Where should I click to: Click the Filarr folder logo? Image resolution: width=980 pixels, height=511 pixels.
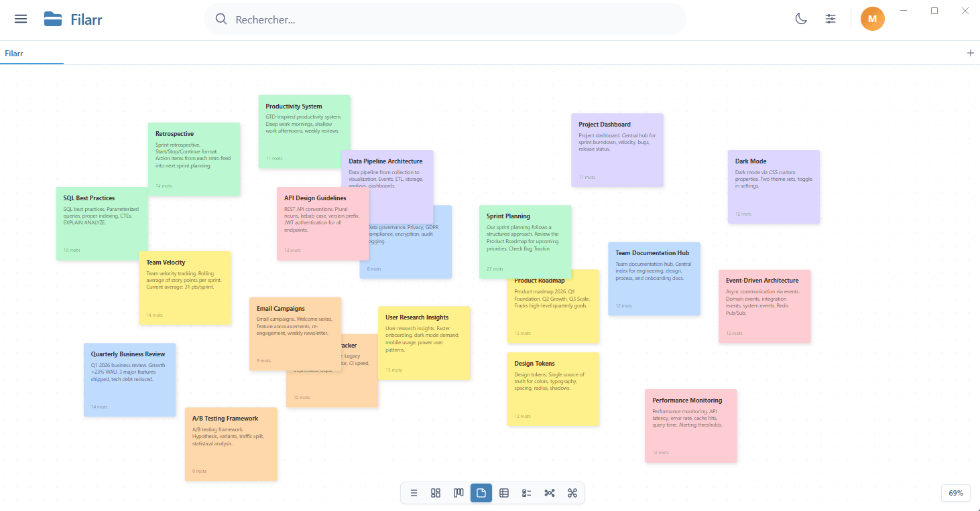click(53, 19)
